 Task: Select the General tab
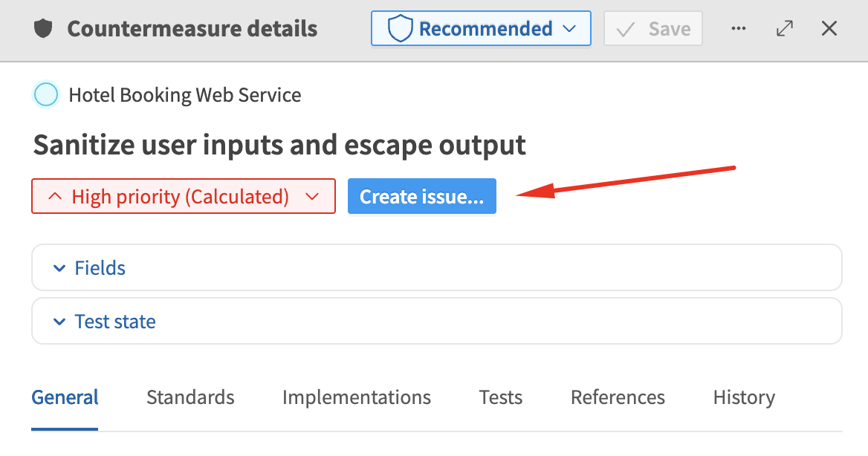[65, 397]
